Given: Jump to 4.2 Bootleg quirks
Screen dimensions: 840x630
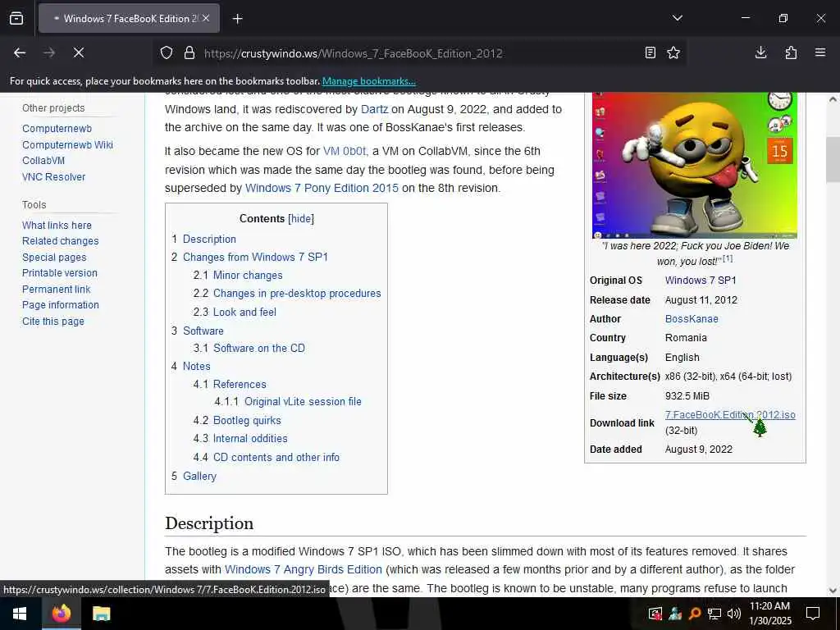Looking at the screenshot, I should (237, 421).
